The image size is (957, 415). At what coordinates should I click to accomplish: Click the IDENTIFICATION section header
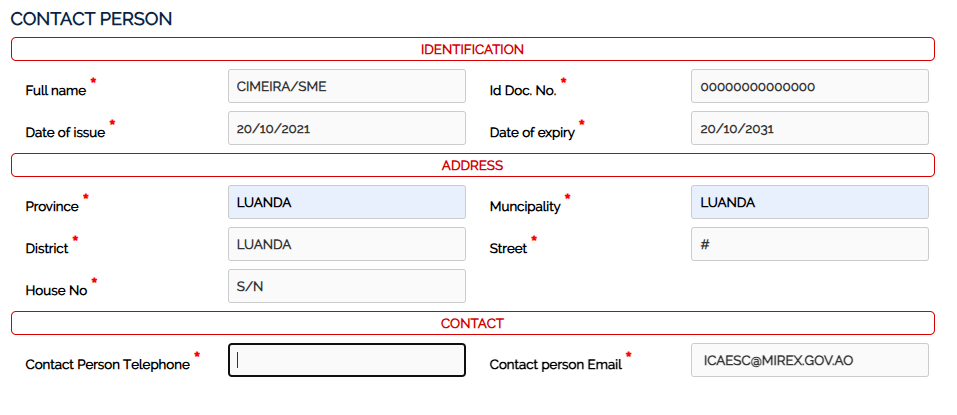tap(472, 49)
